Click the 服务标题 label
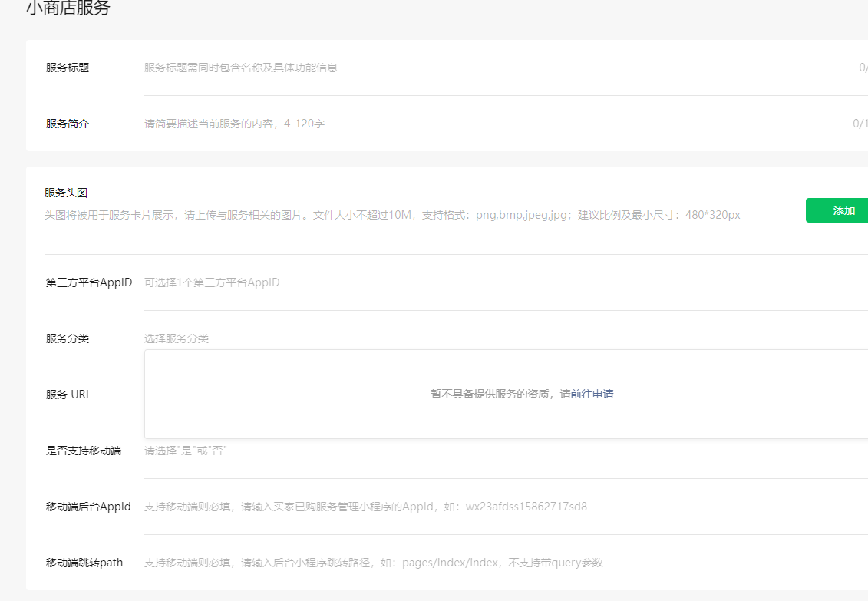The width and height of the screenshot is (868, 601). pos(67,68)
